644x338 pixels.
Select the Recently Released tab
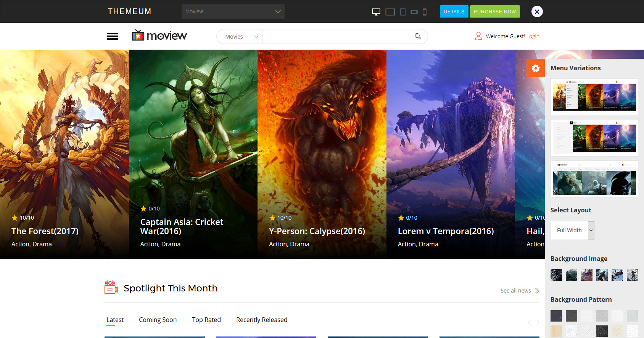262,320
